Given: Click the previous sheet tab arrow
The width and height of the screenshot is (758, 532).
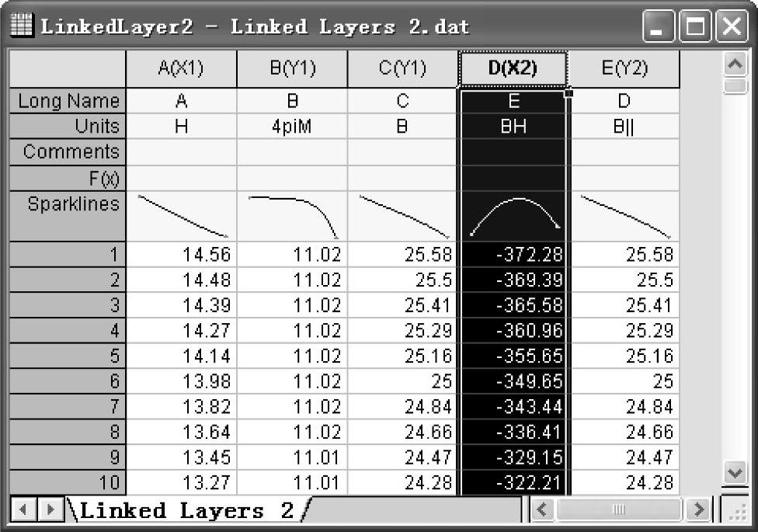Looking at the screenshot, I should [x=23, y=509].
